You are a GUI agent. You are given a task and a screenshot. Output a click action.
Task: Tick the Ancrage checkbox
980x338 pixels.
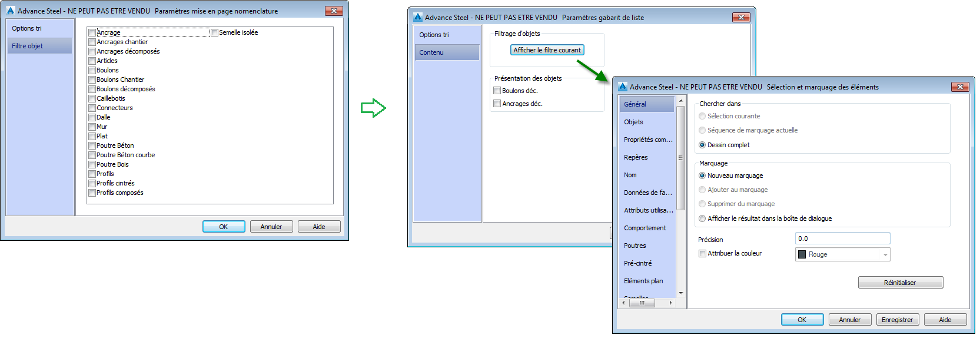click(92, 33)
